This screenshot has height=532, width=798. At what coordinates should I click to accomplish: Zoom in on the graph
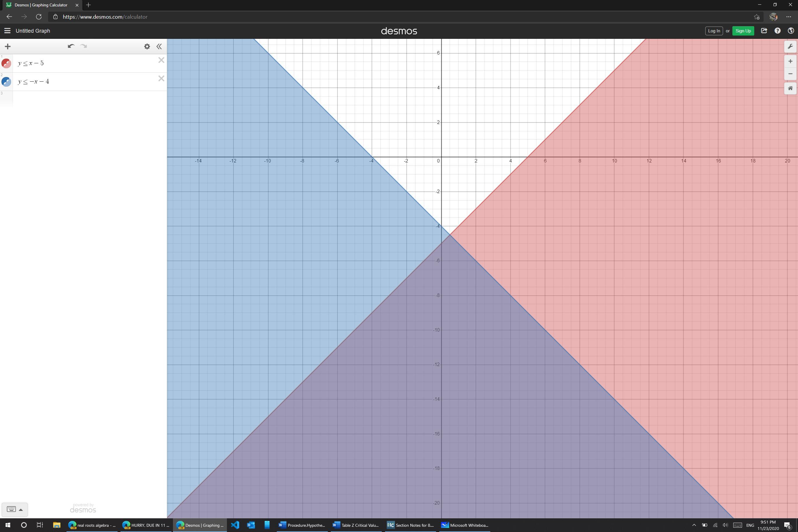click(x=790, y=61)
